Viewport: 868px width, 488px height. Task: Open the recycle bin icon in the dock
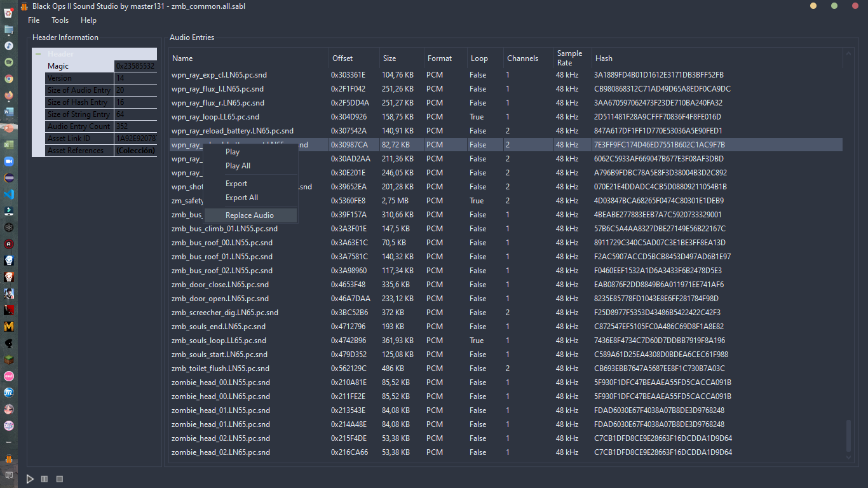coord(9,13)
